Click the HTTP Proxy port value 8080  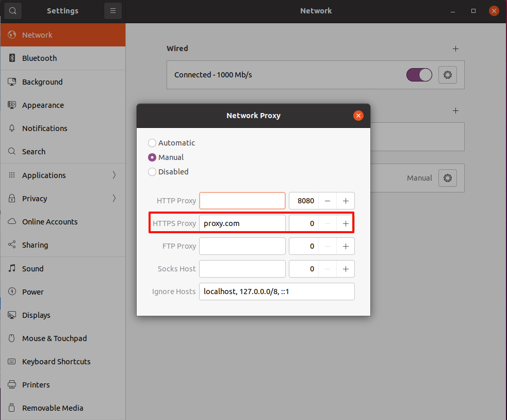click(304, 201)
